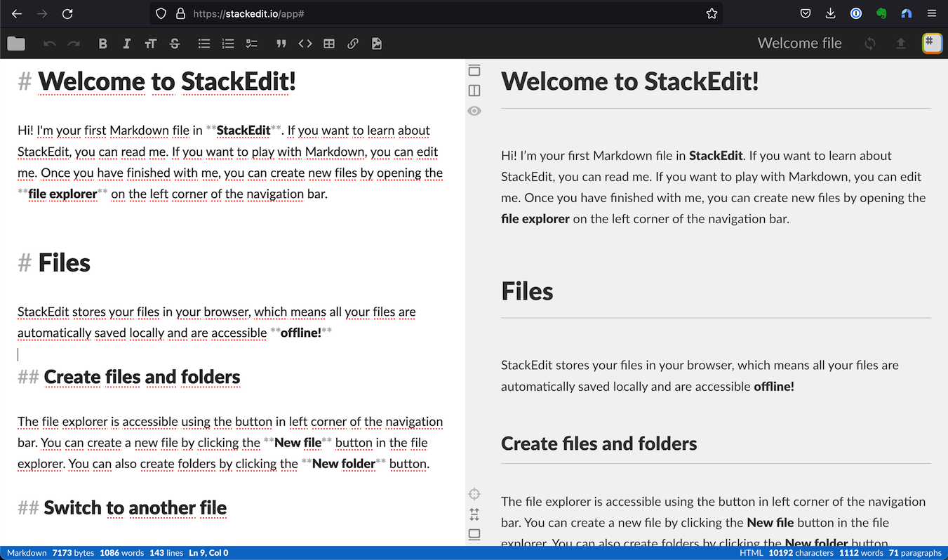Click '143 lines' in status bar

[166, 553]
